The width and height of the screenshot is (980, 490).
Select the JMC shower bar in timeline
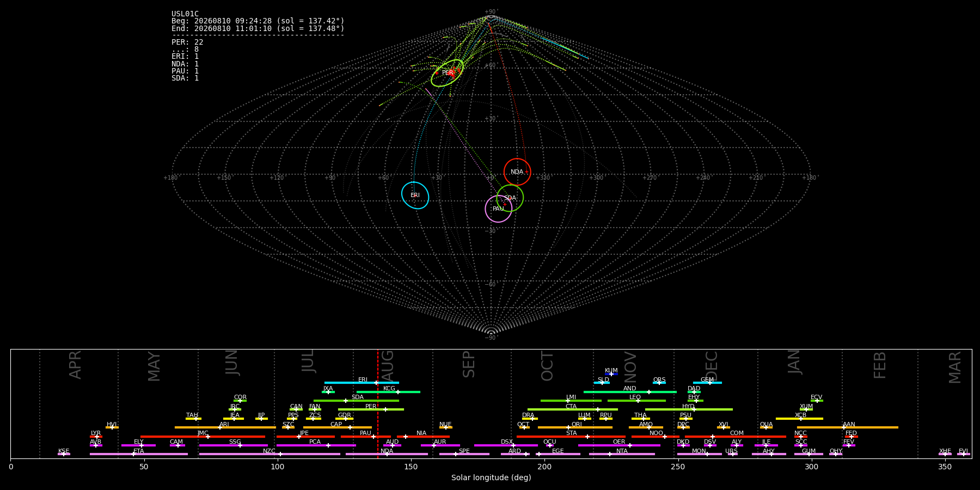coord(203,437)
